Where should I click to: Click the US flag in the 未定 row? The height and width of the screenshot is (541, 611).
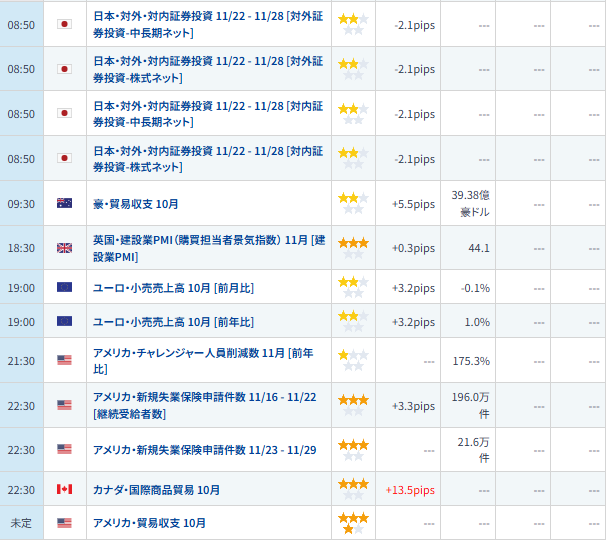pos(64,523)
